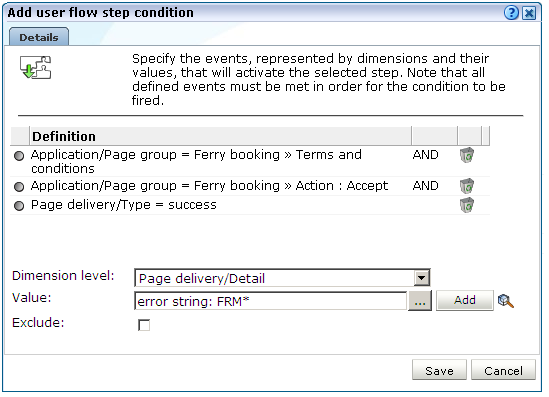Save the step condition
The image size is (549, 397).
(x=439, y=370)
